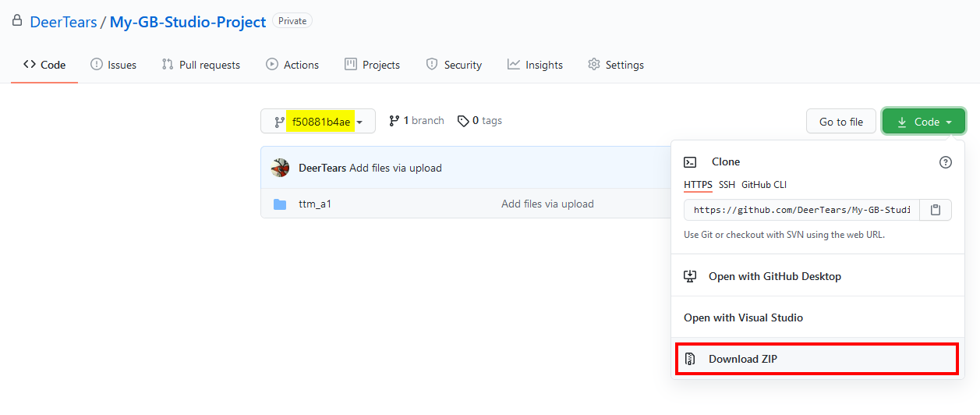Click the clone URL text field

[802, 210]
